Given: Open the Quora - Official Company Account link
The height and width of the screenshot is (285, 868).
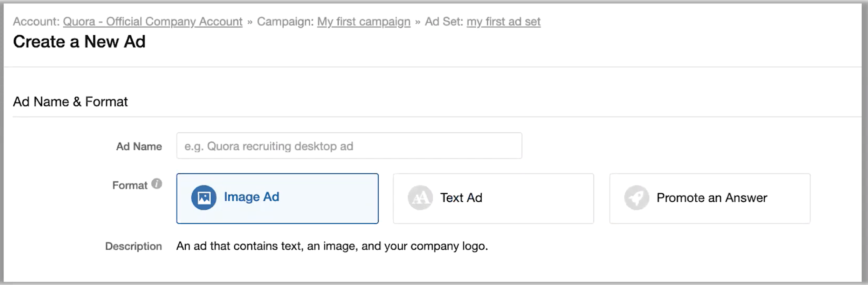Looking at the screenshot, I should coord(153,22).
